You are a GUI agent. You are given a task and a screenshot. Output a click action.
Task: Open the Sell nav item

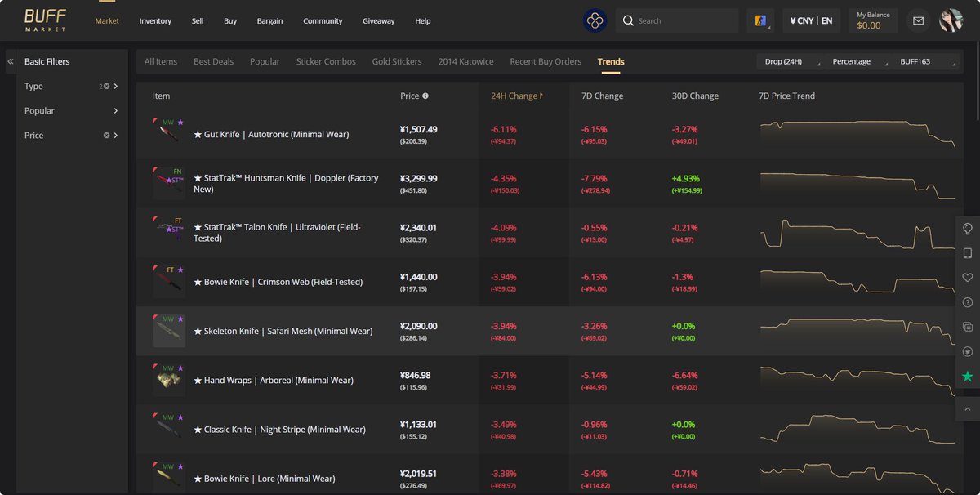pyautogui.click(x=198, y=21)
